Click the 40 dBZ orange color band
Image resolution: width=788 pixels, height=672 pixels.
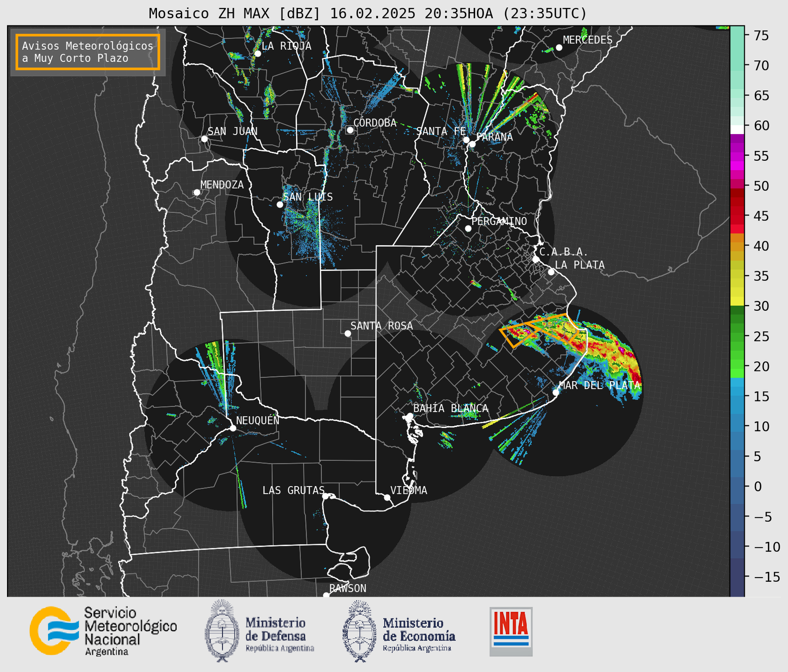coord(737,246)
